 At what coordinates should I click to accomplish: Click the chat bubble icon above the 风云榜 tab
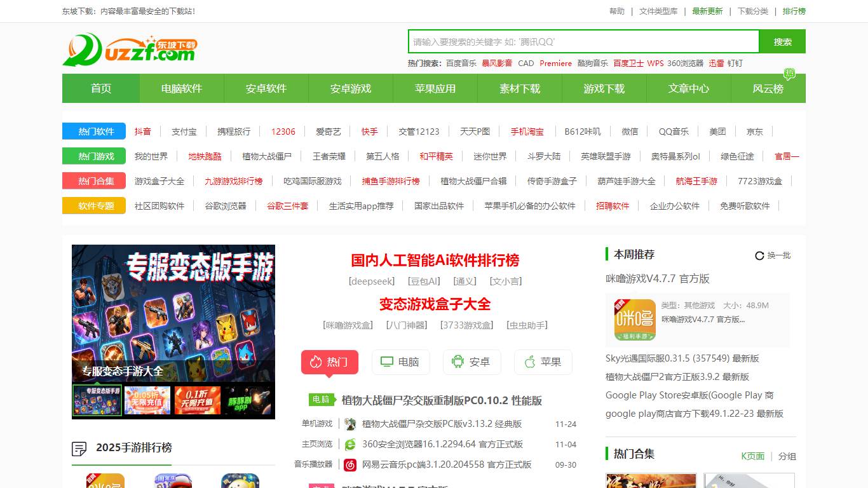(789, 74)
